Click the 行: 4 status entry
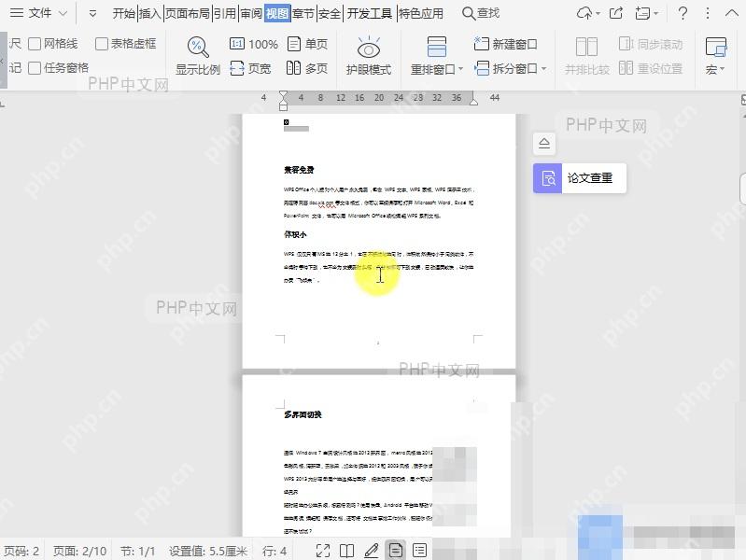The image size is (746, 560). click(x=274, y=551)
